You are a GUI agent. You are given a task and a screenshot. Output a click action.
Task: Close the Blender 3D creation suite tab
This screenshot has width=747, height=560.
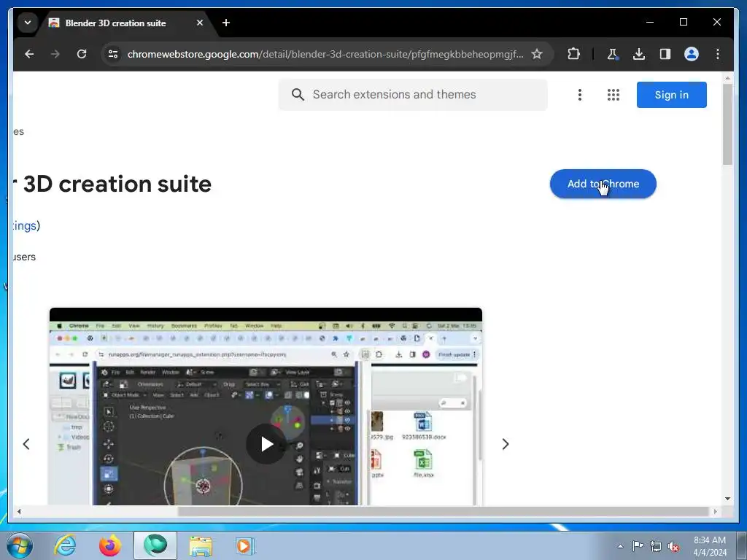point(200,23)
